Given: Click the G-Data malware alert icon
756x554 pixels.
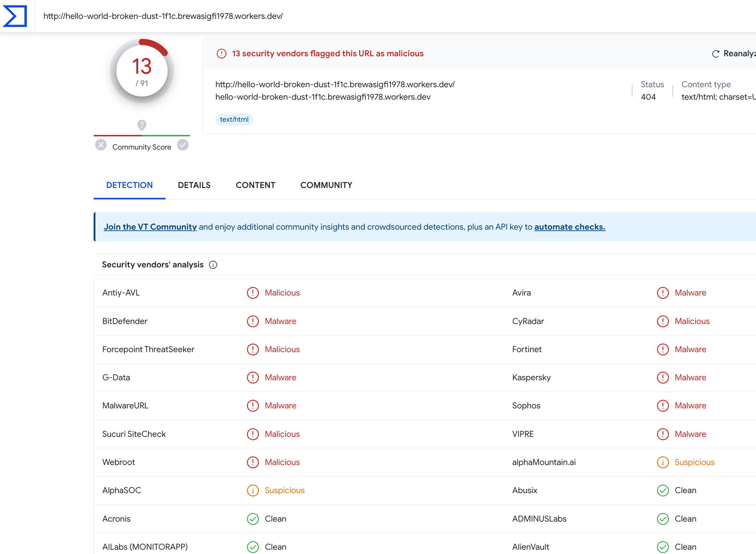Looking at the screenshot, I should 253,377.
